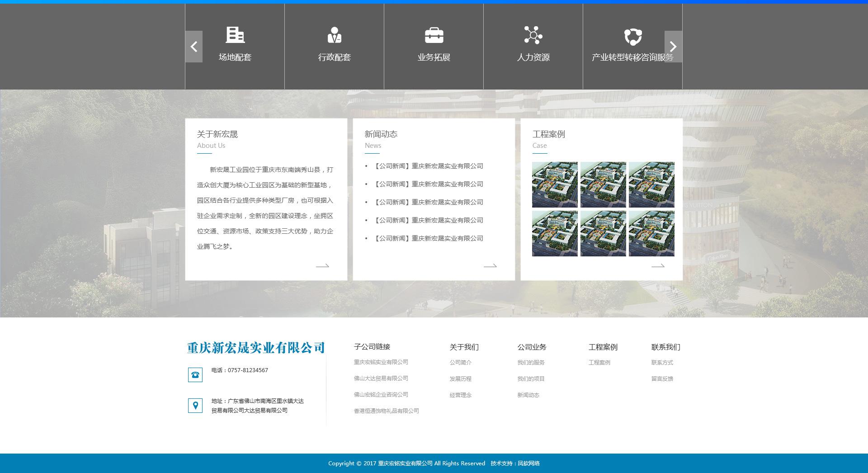The height and width of the screenshot is (473, 868).
Task: Select the 业务拓展 briefcase icon
Action: pos(434,35)
